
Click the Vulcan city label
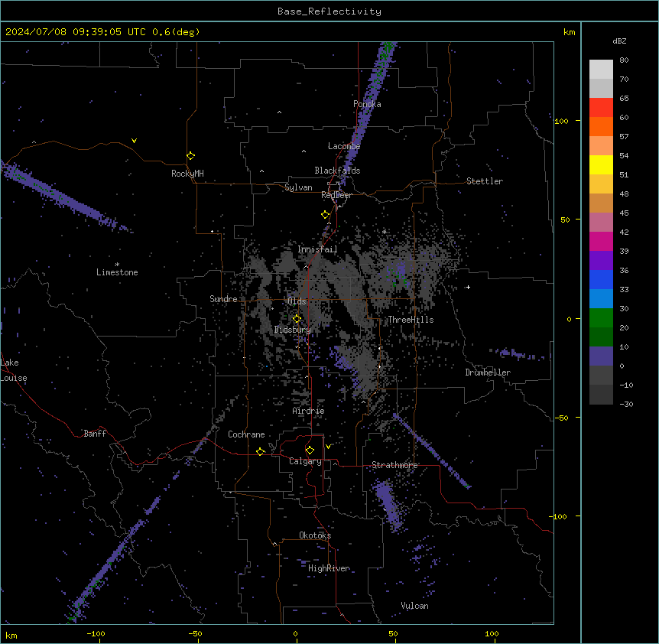(415, 606)
